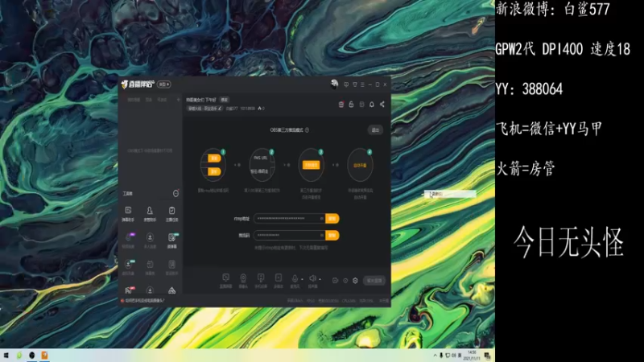644x362 pixels.
Task: Add a screen capture source from bottom toolbar
Action: [x=225, y=280]
